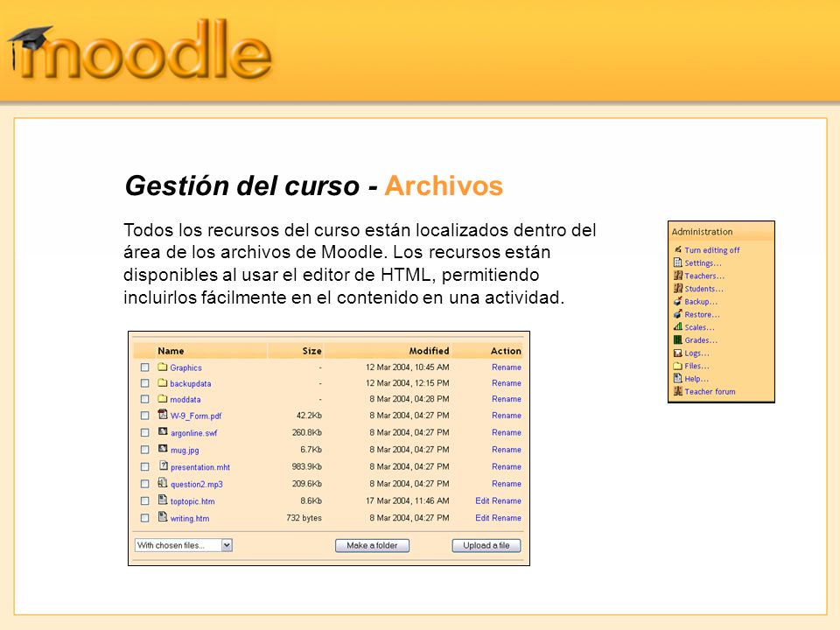Screen dimensions: 840x630
Task: Click the file icon beside argonline.swf
Action: point(163,431)
